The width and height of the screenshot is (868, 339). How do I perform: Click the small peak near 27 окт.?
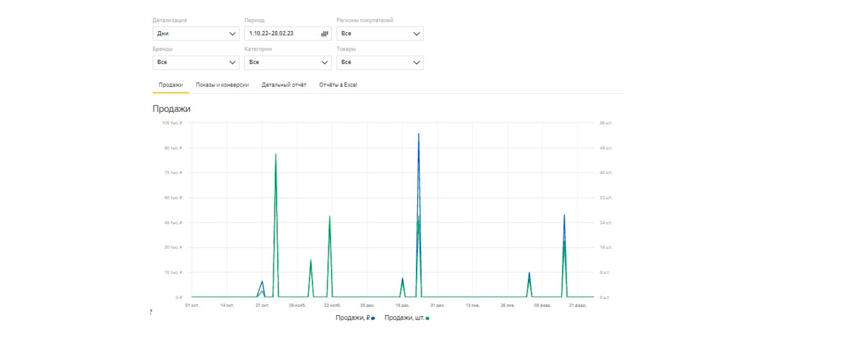point(262,281)
